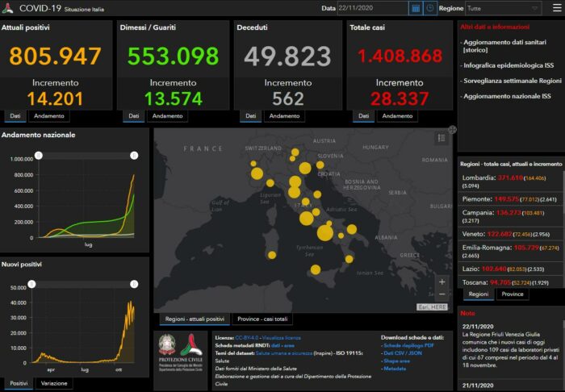Select the Province tab in regions list
This screenshot has height=392, width=565.
pos(513,294)
